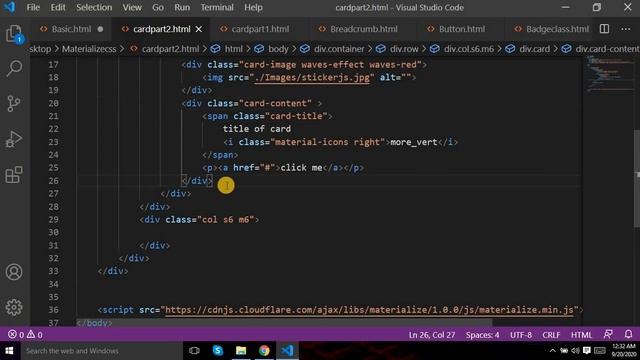Open the Help menu
The image size is (640, 360).
(253, 7)
